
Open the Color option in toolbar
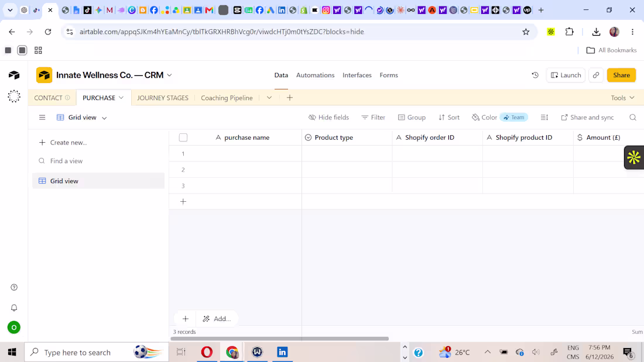(484, 118)
